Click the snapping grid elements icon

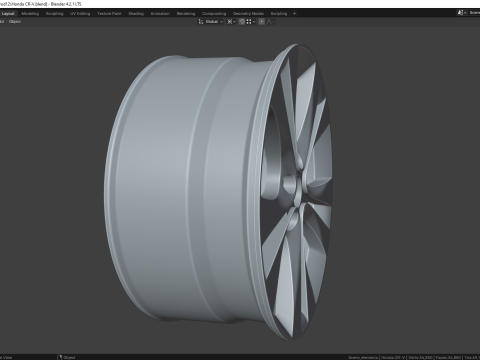(x=249, y=22)
